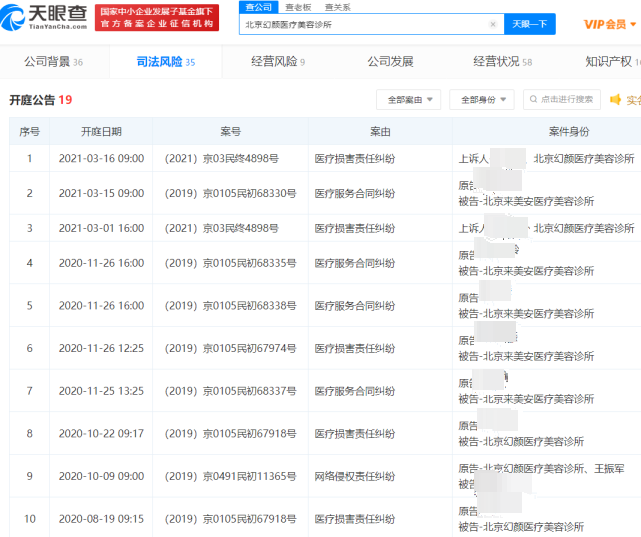Open the 经营状况 section tab
641x537 pixels.
[x=502, y=62]
